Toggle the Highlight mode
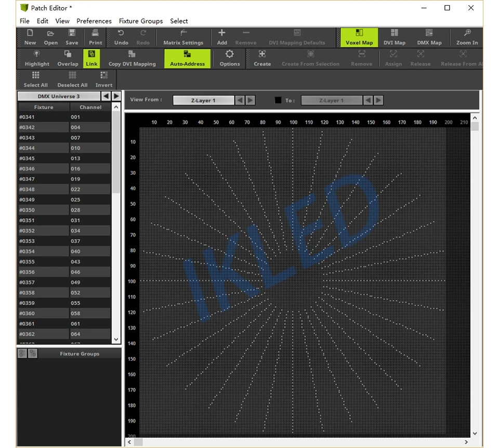 pos(37,59)
